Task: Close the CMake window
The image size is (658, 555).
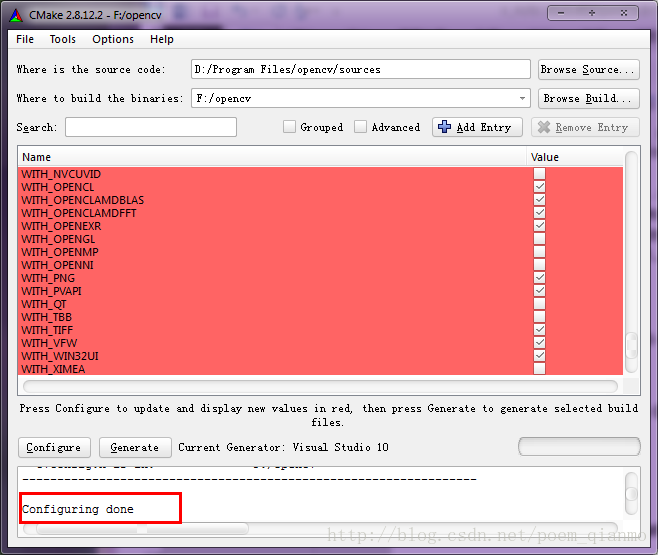Action: click(624, 13)
